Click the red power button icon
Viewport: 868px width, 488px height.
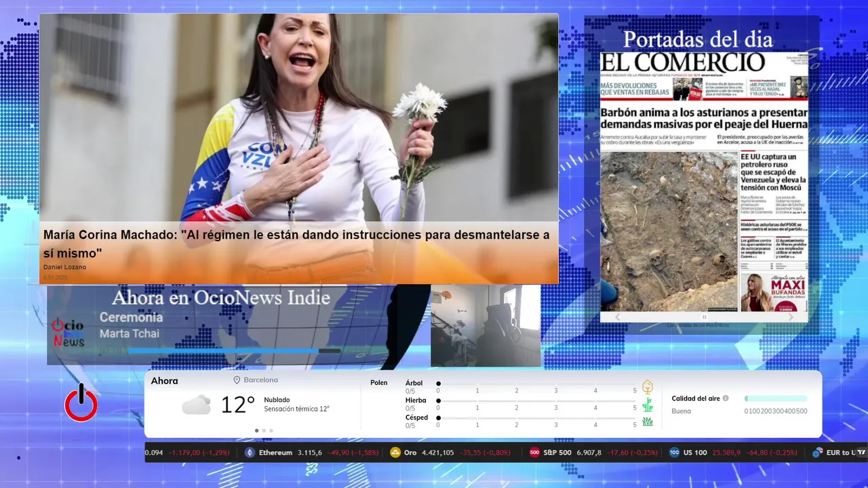point(81,403)
